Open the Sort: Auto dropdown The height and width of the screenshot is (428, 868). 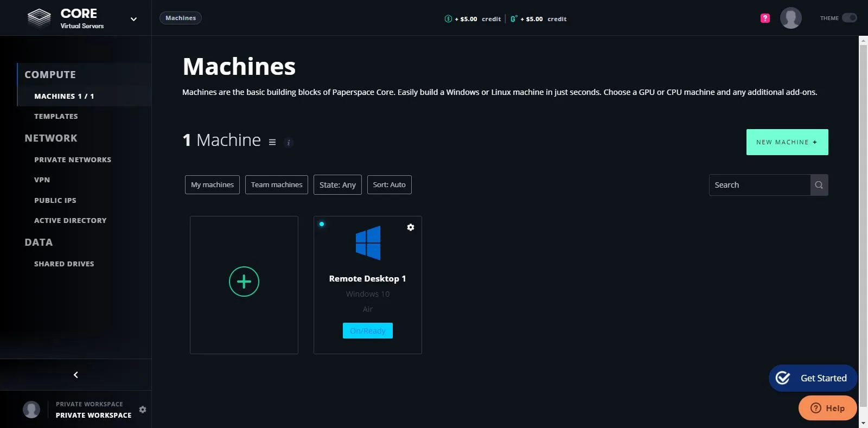coord(390,184)
